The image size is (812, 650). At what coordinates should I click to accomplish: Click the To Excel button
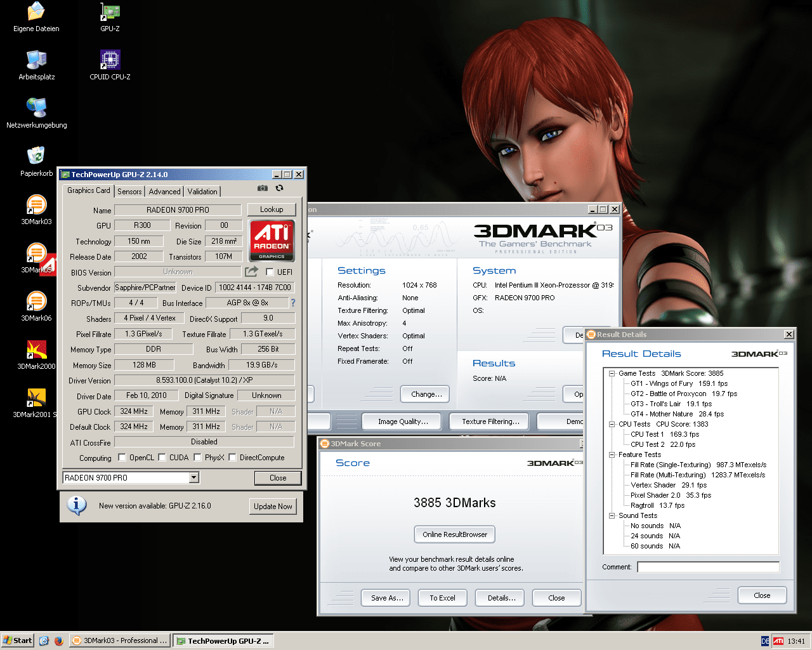pos(442,598)
